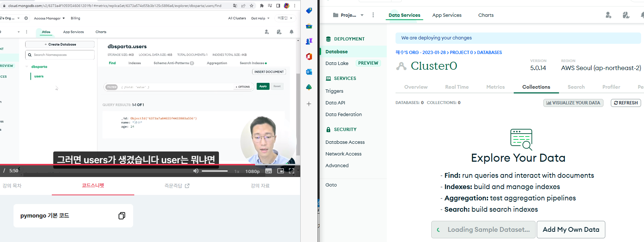The width and height of the screenshot is (644, 242).
Task: Open the Microsoft Office icon in Edge sidebar
Action: point(309,57)
